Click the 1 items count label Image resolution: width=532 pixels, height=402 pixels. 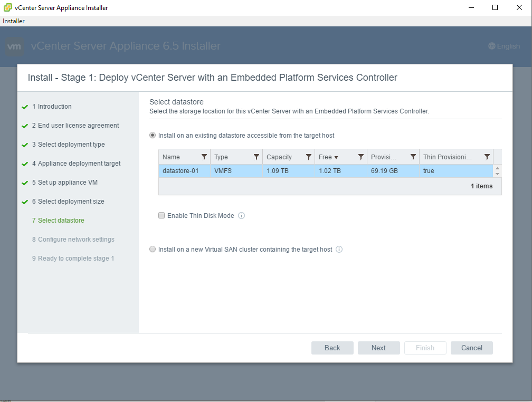pyautogui.click(x=481, y=186)
